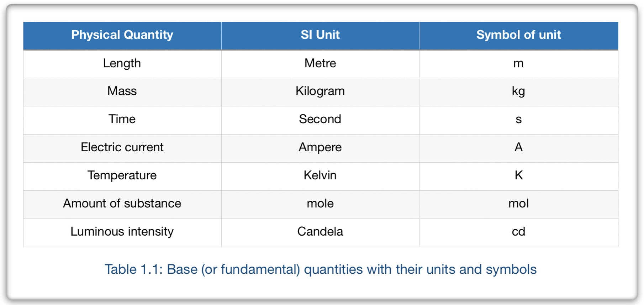The image size is (644, 305).
Task: Click the Ampere cell
Action: (x=320, y=147)
